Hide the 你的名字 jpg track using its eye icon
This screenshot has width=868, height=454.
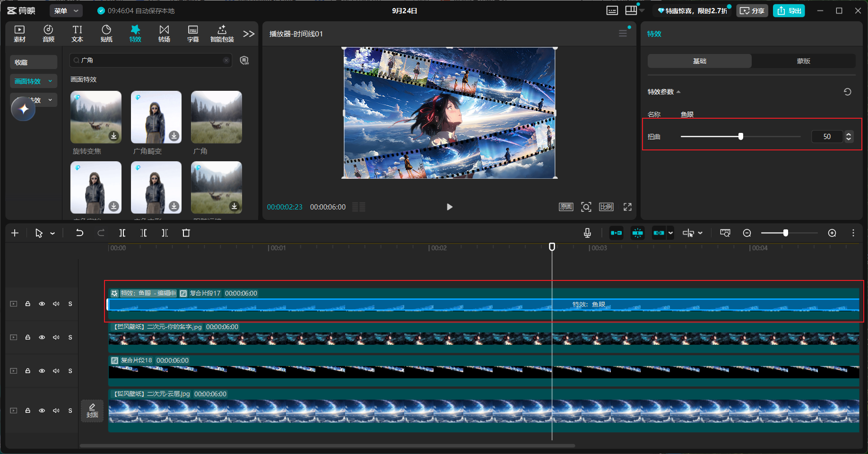tap(42, 337)
